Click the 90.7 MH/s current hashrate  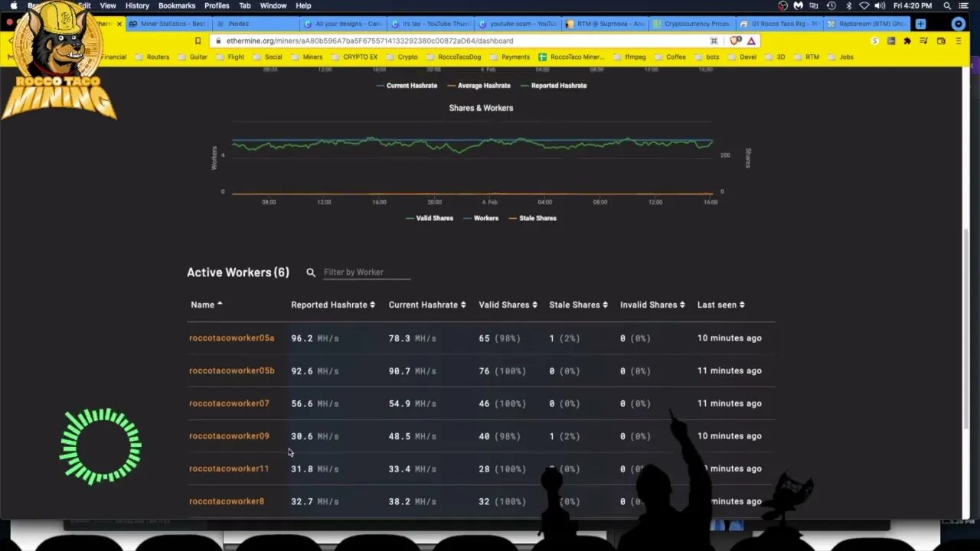coord(412,371)
